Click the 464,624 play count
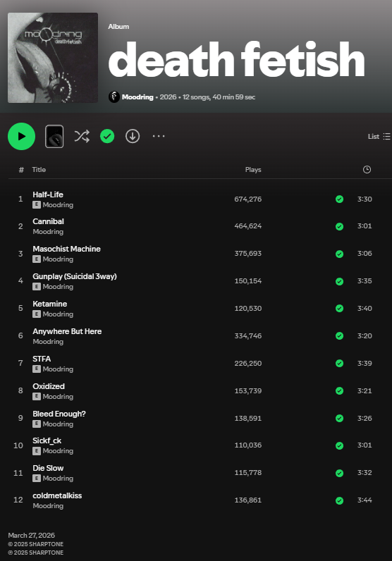 248,226
